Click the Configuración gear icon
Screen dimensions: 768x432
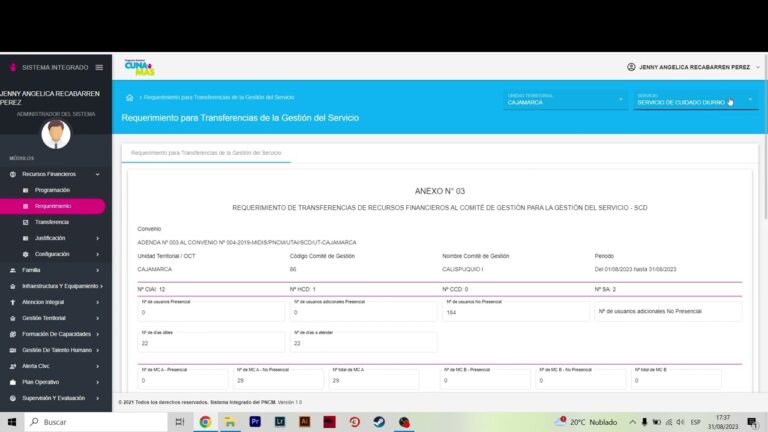[25, 254]
